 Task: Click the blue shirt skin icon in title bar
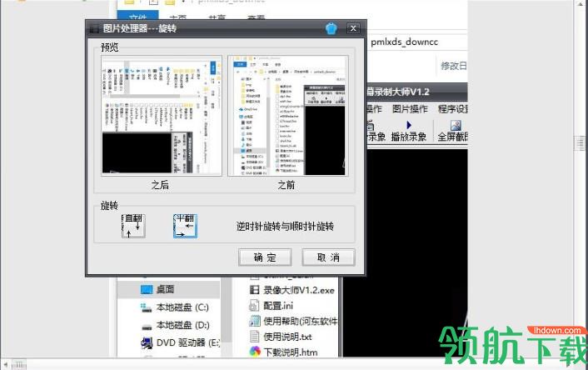331,28
